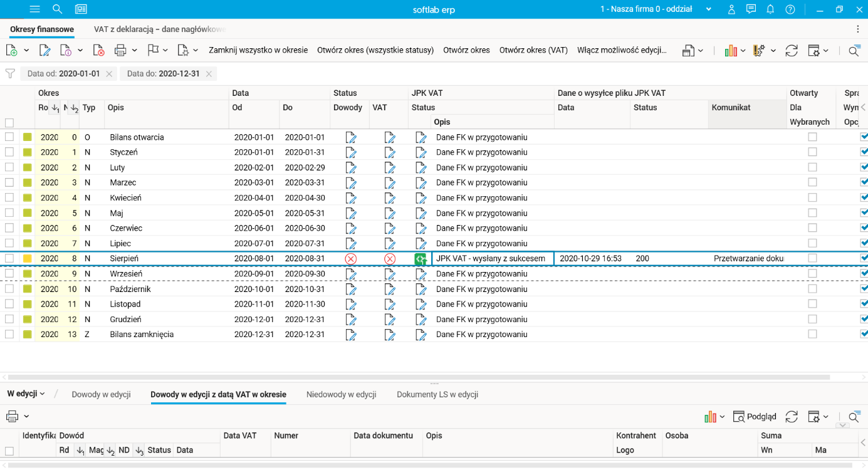Select the Okresy finansowe tab
The height and width of the screenshot is (470, 868).
(x=42, y=29)
